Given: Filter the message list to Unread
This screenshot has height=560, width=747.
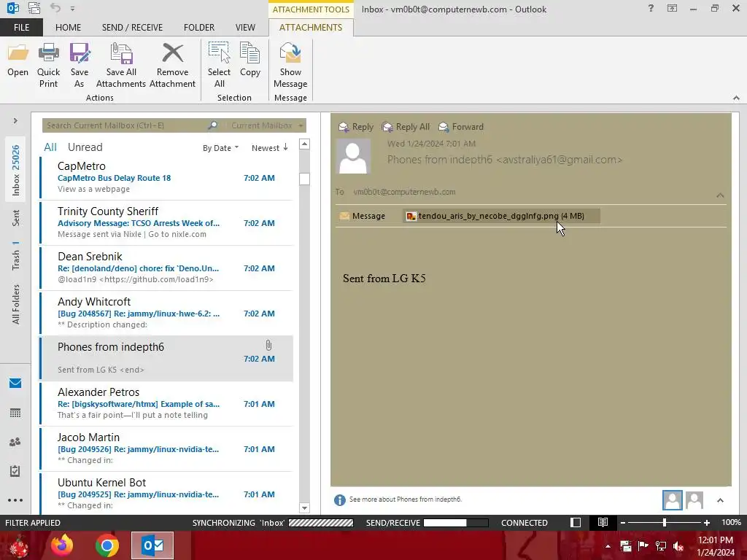Looking at the screenshot, I should (85, 147).
